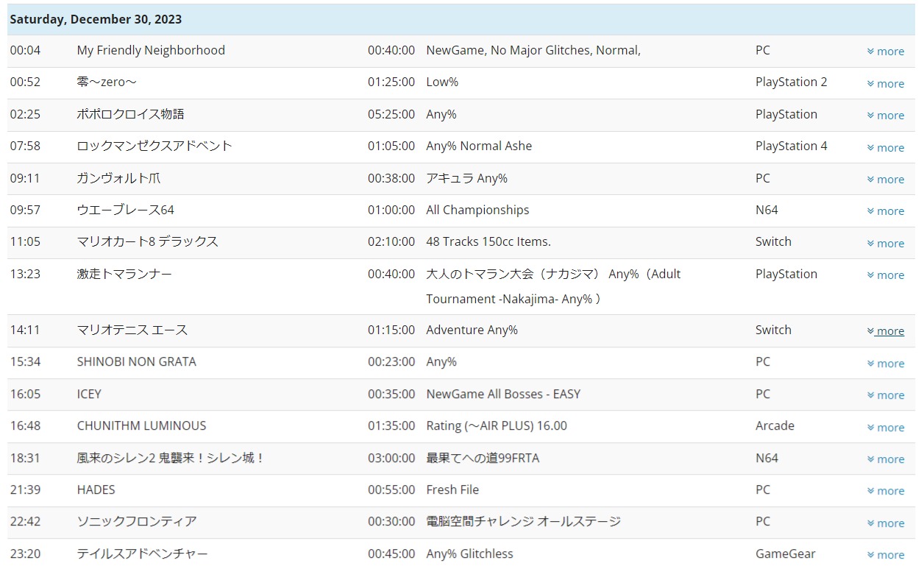The height and width of the screenshot is (566, 924).
Task: Click the 02:10:00 duration value
Action: [x=391, y=241]
